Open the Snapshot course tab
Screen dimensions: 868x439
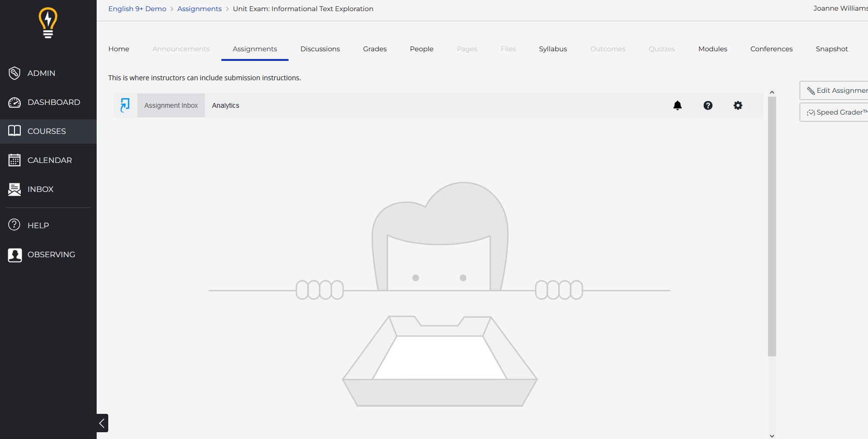point(832,49)
